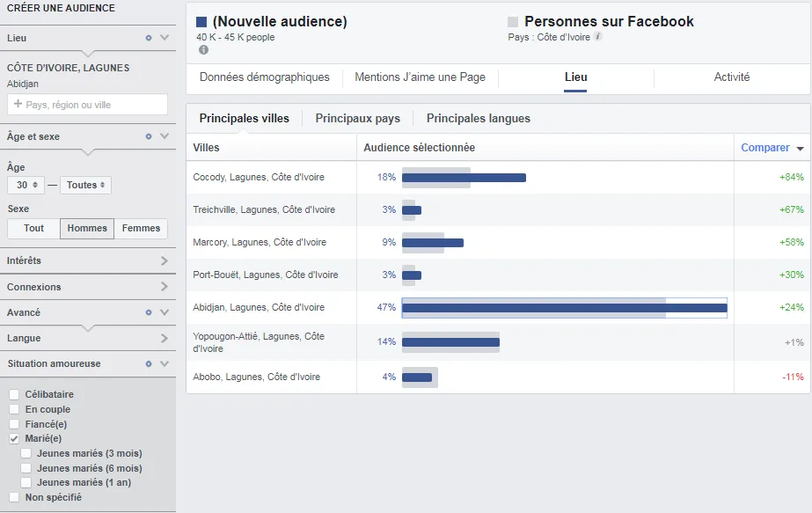Click the Cocody 18% audience bar
Image resolution: width=812 pixels, height=513 pixels.
click(464, 178)
